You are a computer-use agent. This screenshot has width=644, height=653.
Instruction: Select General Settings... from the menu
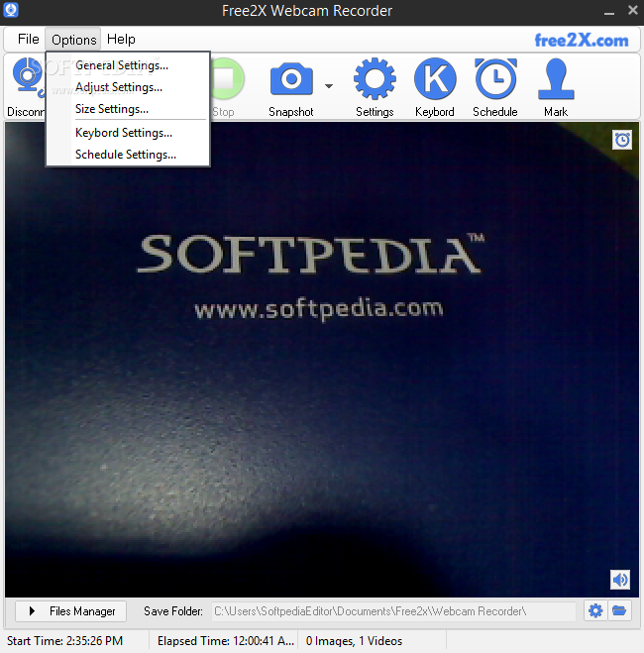click(x=128, y=65)
